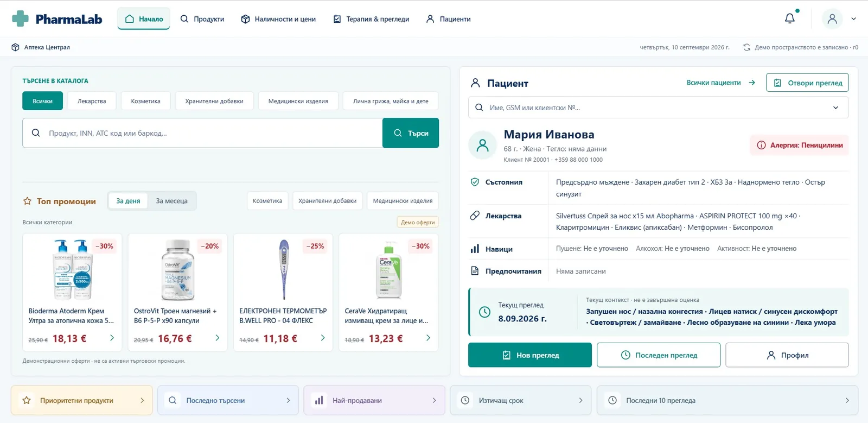Open Наличности и цени tab
The height and width of the screenshot is (423, 868).
click(x=278, y=19)
